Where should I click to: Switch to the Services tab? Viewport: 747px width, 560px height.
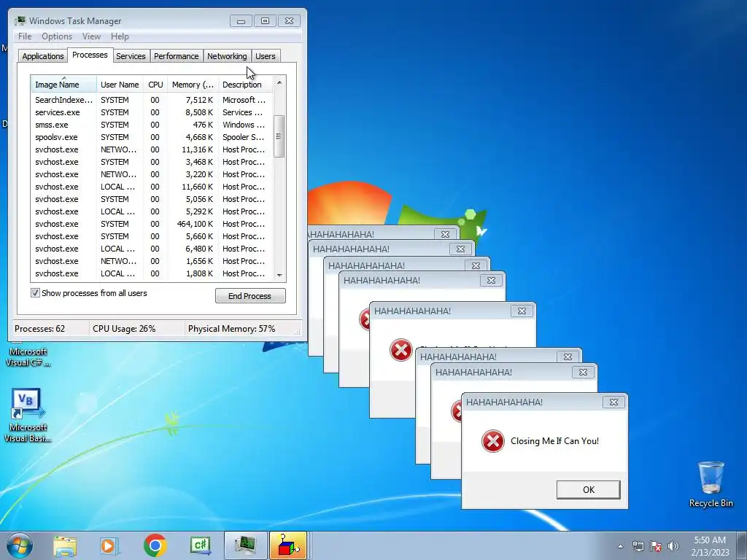(131, 56)
